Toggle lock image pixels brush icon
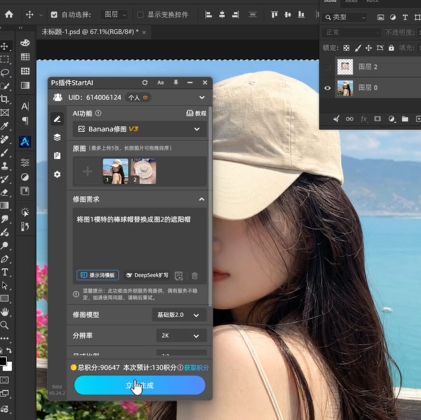Image resolution: width=421 pixels, height=420 pixels. (358, 48)
